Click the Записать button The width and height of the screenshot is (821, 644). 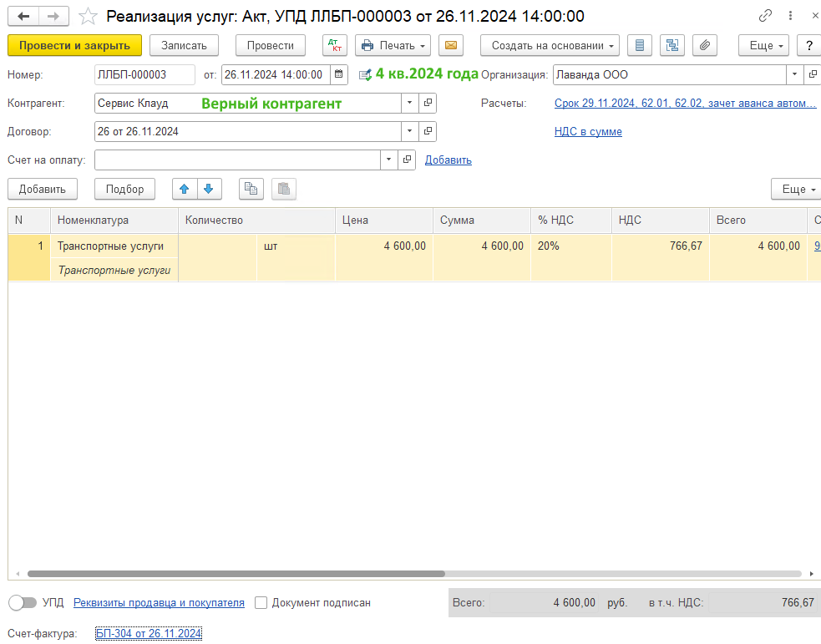click(x=184, y=46)
